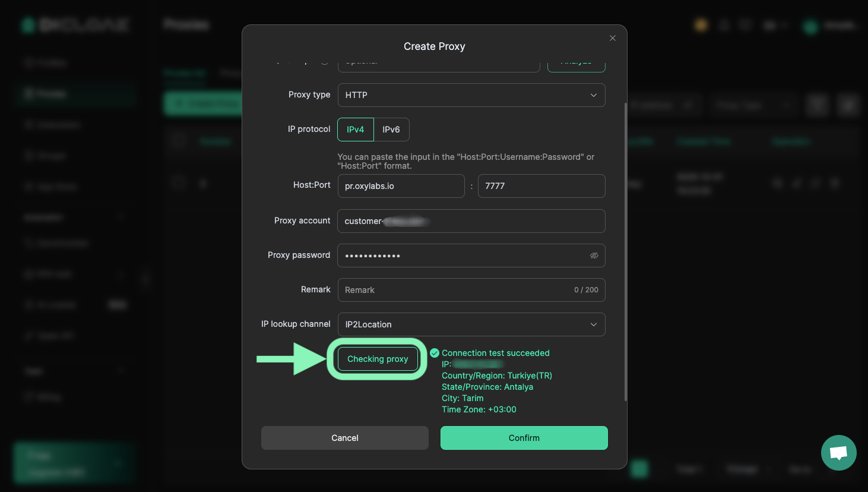
Task: Click the port field showing 7777
Action: pos(541,186)
